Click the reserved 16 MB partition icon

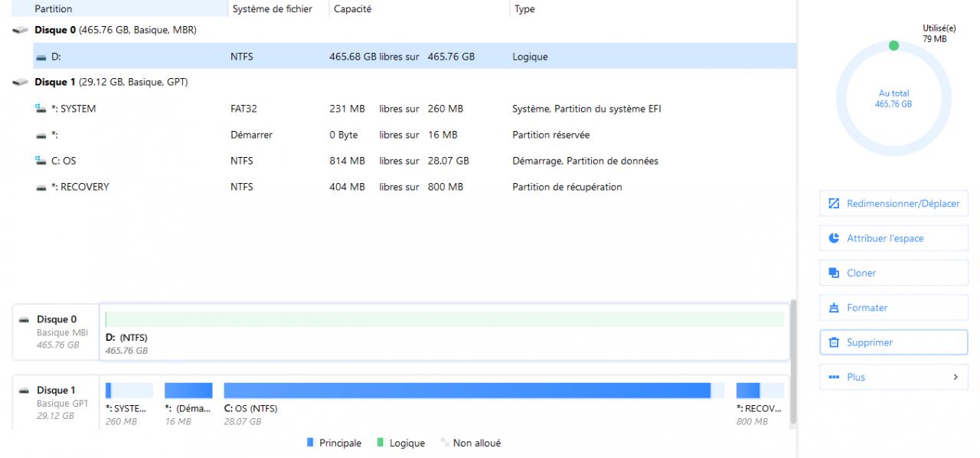tap(41, 135)
